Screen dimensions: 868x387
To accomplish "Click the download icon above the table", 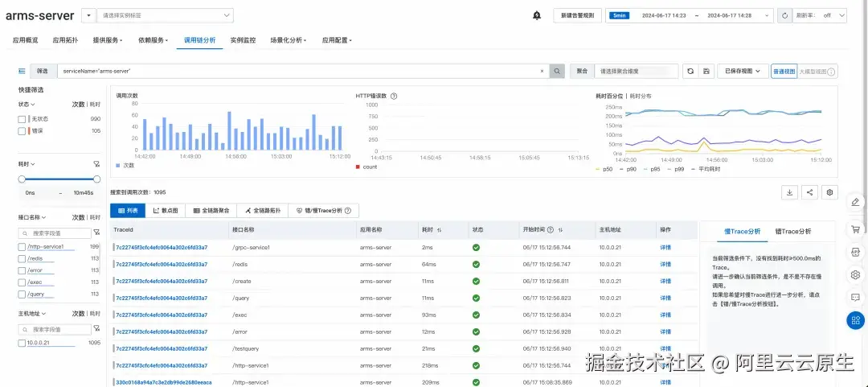I will (789, 192).
